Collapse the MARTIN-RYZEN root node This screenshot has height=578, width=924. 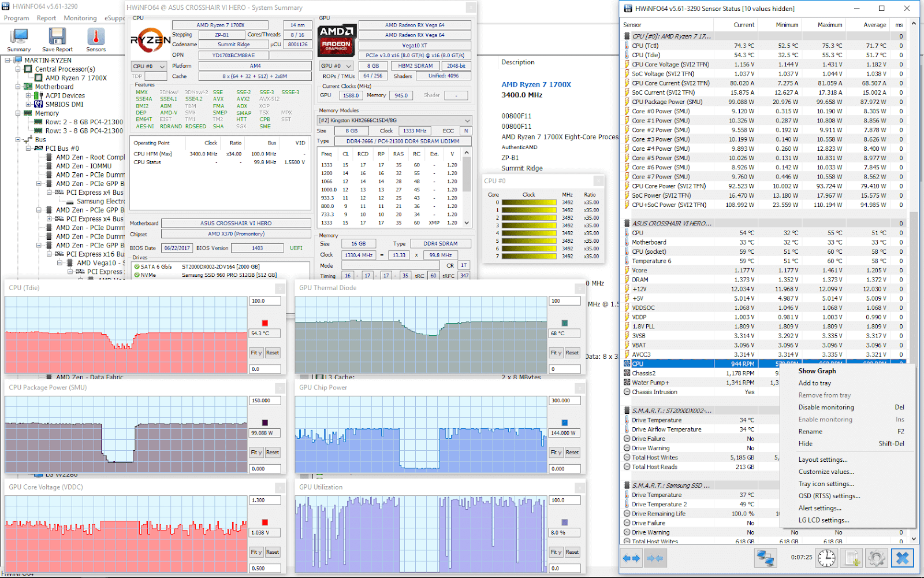[x=8, y=60]
